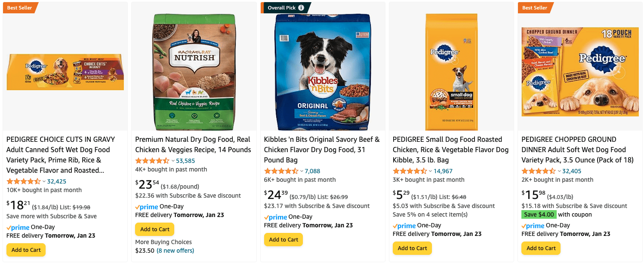The width and height of the screenshot is (644, 263).
Task: Click the Best Seller badge on Pedigree Choice Cuts
Action: 20,8
